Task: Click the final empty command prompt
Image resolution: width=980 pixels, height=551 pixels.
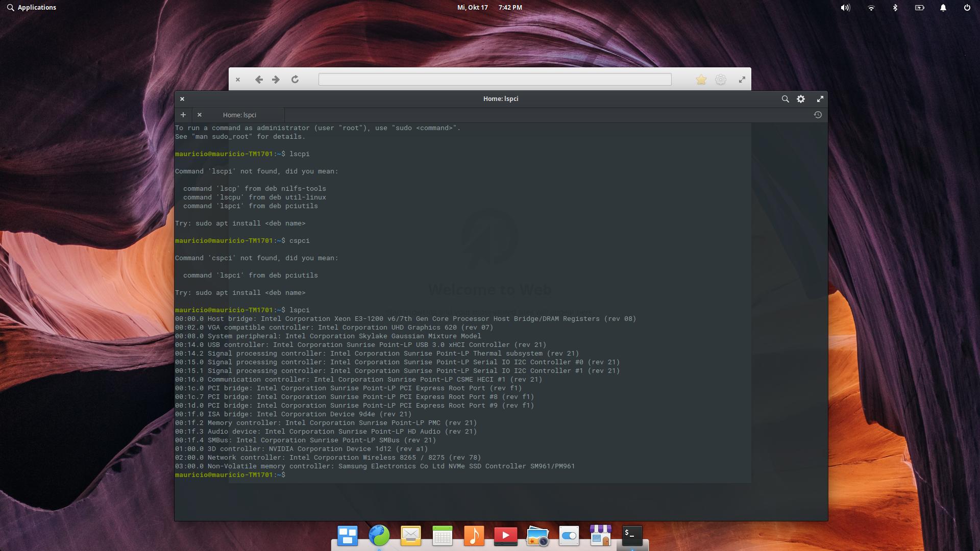Action: tap(230, 475)
